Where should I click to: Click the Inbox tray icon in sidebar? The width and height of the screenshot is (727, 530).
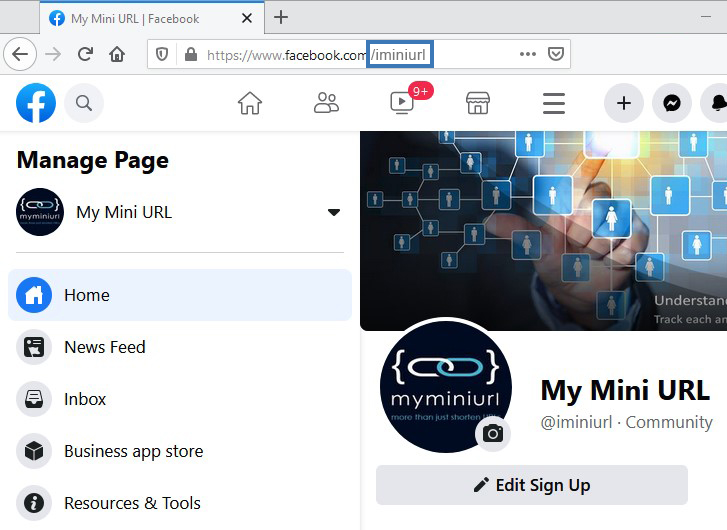pos(34,399)
